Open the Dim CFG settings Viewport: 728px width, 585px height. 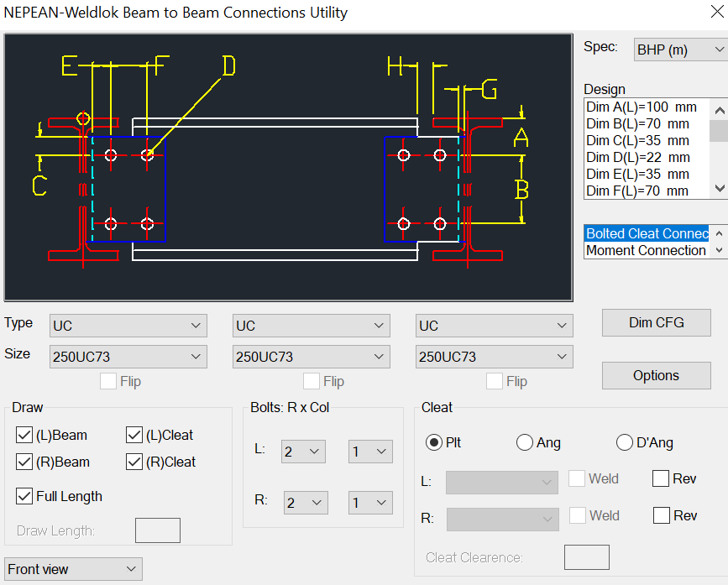pyautogui.click(x=656, y=322)
